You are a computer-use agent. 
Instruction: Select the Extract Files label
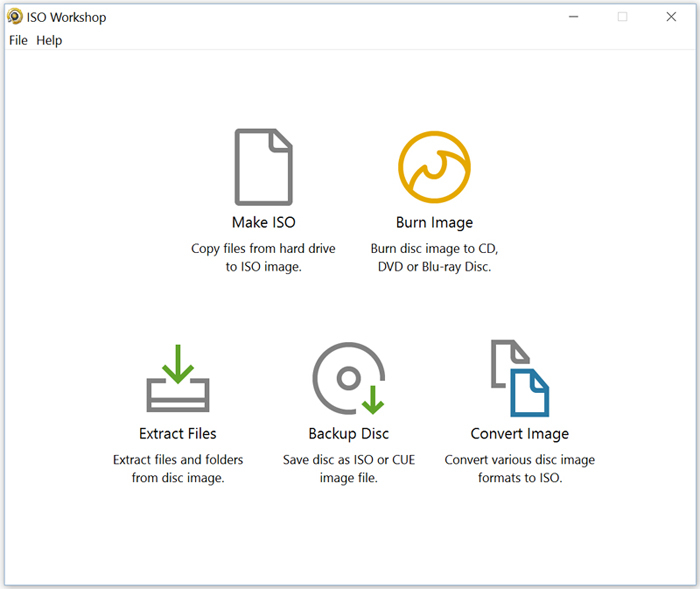[x=178, y=434]
